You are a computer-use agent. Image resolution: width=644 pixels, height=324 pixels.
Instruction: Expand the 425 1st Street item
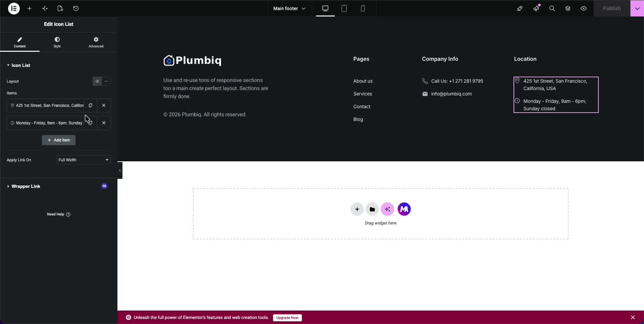pos(46,105)
